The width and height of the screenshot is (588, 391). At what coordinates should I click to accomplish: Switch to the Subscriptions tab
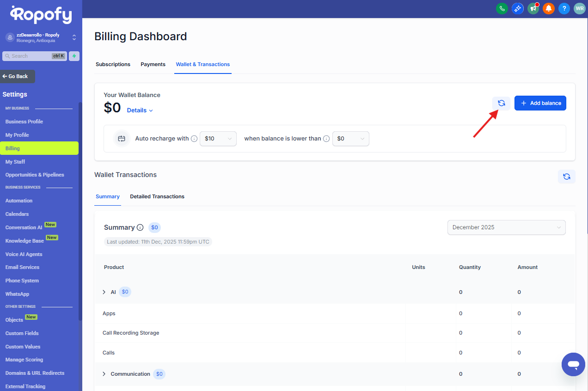tap(113, 64)
